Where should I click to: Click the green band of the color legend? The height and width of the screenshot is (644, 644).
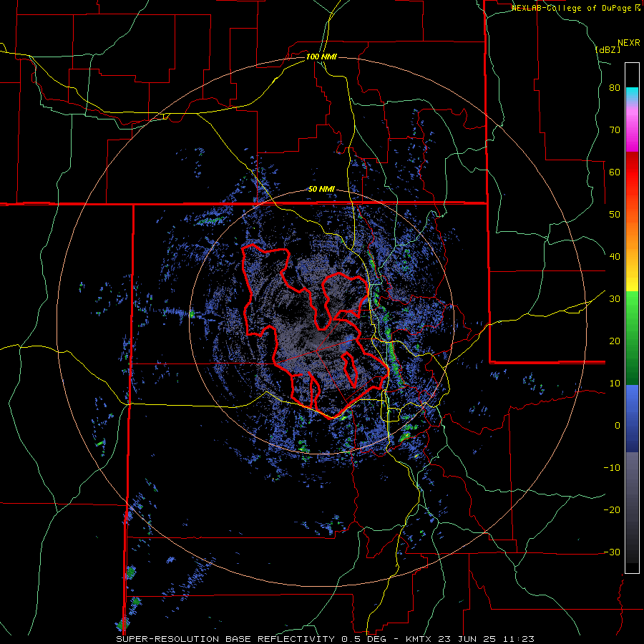tap(632, 338)
